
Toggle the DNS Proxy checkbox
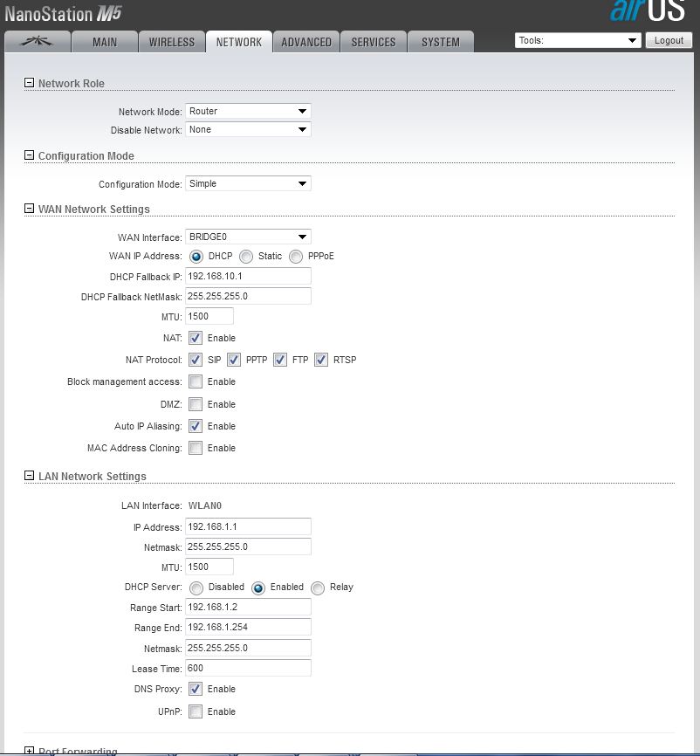(x=196, y=689)
